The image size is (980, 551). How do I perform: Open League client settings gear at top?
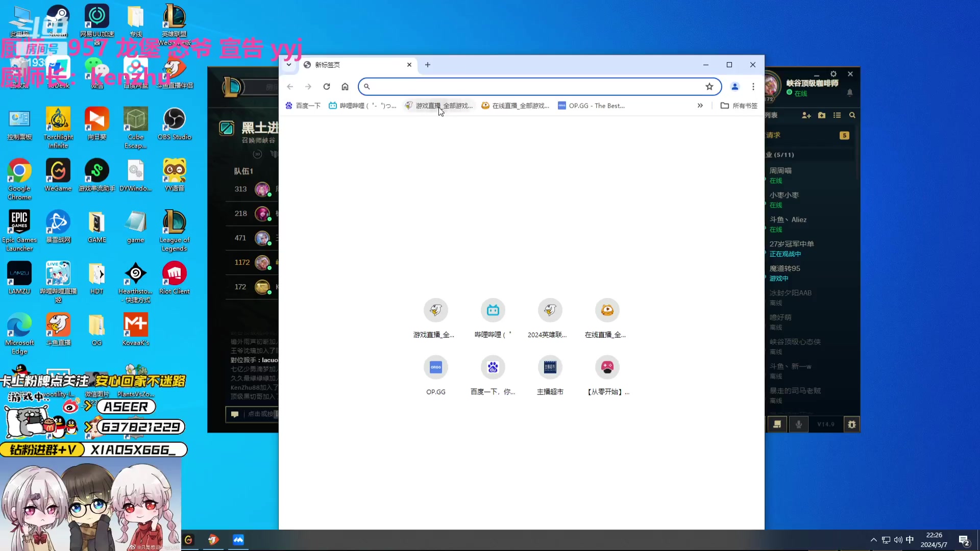coord(834,74)
